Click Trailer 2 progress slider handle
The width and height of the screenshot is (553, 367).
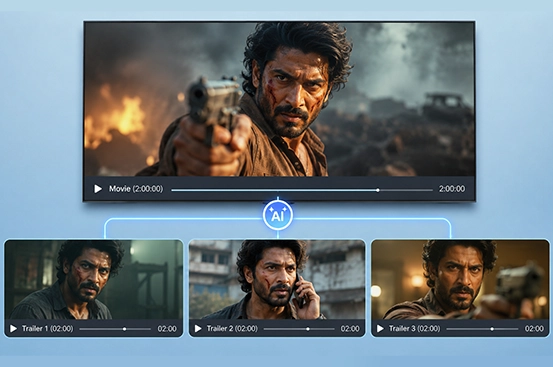[308, 329]
